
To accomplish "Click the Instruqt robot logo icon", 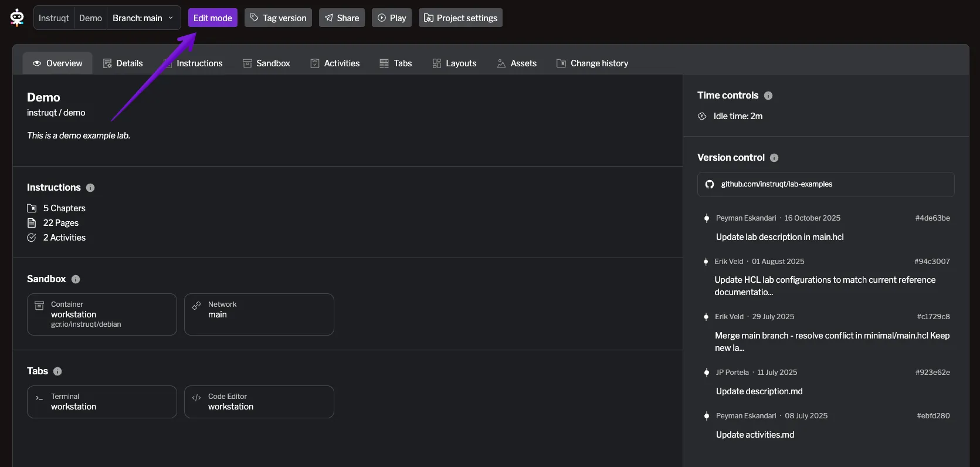I will point(17,18).
